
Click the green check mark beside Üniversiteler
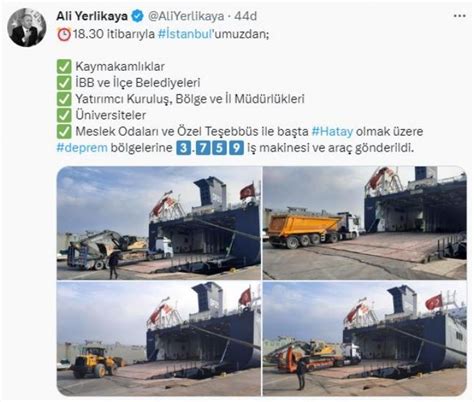tap(64, 115)
